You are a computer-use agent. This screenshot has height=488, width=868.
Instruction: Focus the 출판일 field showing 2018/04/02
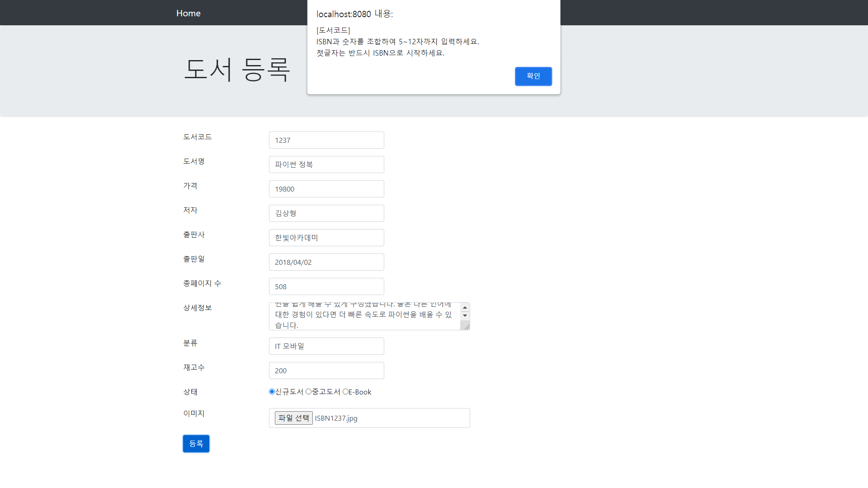(x=326, y=262)
